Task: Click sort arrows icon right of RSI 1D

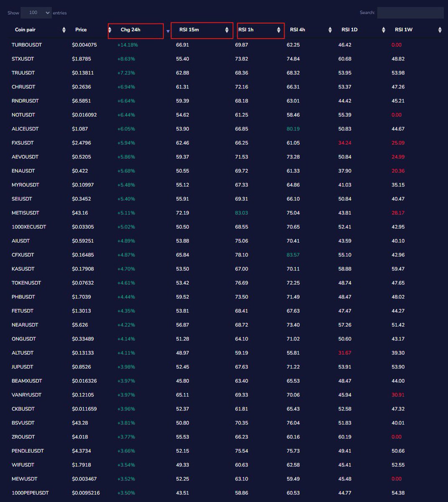Action: tap(384, 30)
